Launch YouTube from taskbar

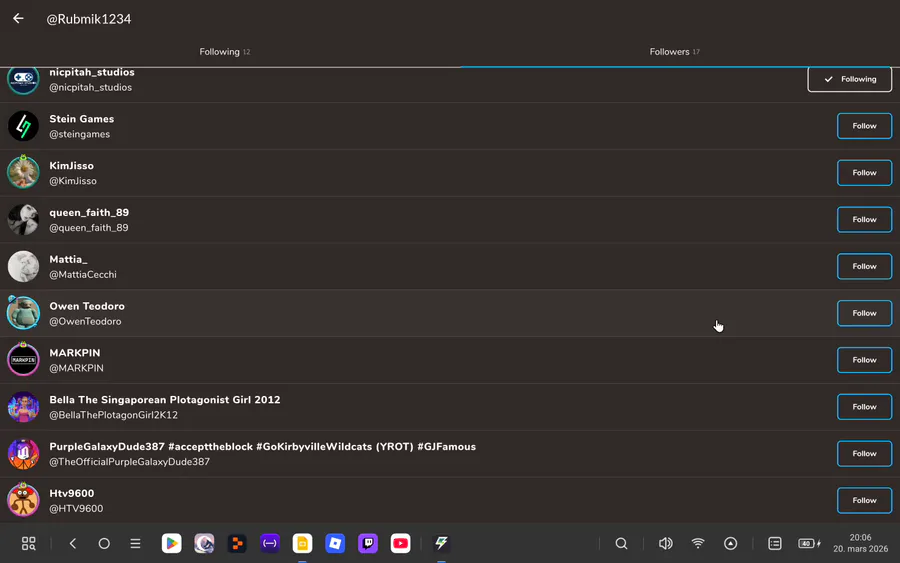click(401, 543)
